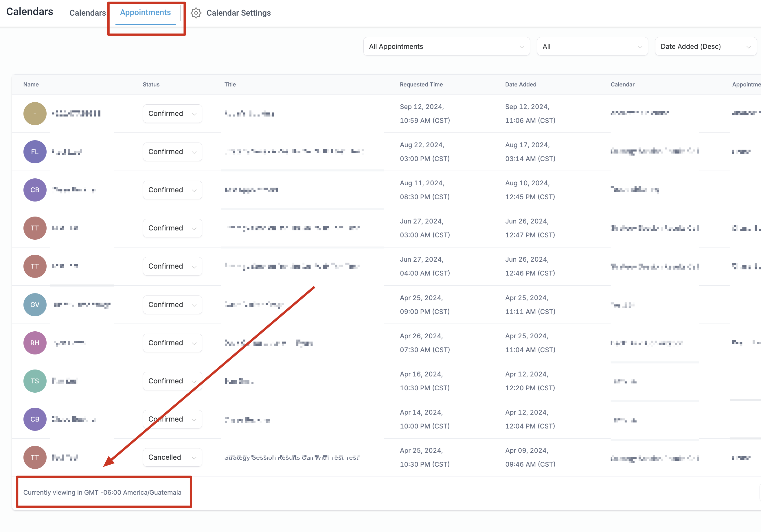Screen dimensions: 761x532
Task: Click the TS contact avatar
Action: (x=35, y=381)
